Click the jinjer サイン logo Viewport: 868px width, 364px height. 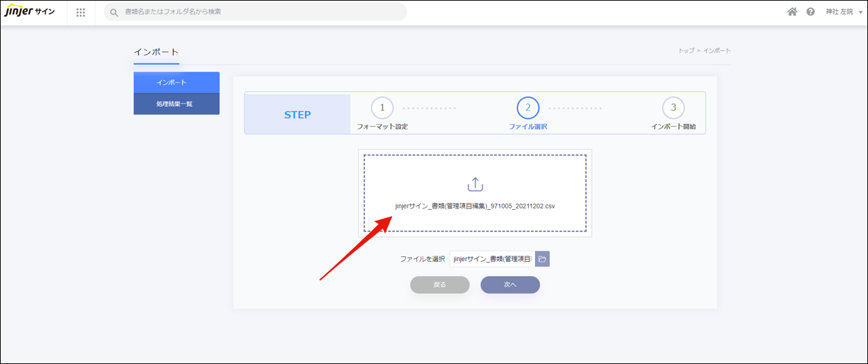30,12
